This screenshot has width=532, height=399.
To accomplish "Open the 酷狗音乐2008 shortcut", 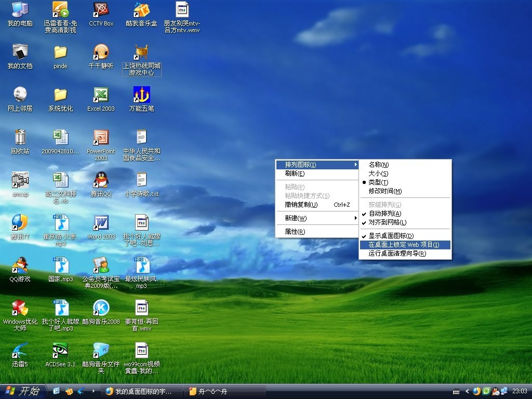I will (101, 309).
